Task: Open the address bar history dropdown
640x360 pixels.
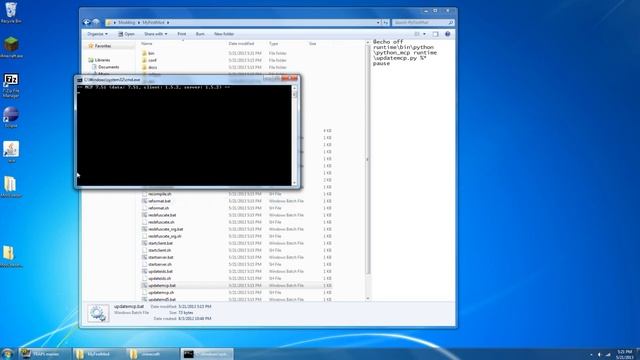Action: point(378,22)
